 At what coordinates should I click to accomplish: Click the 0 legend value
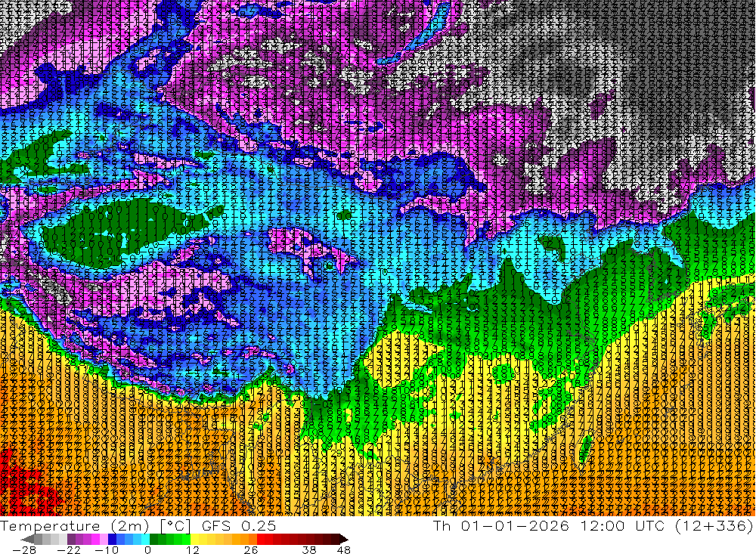(147, 550)
